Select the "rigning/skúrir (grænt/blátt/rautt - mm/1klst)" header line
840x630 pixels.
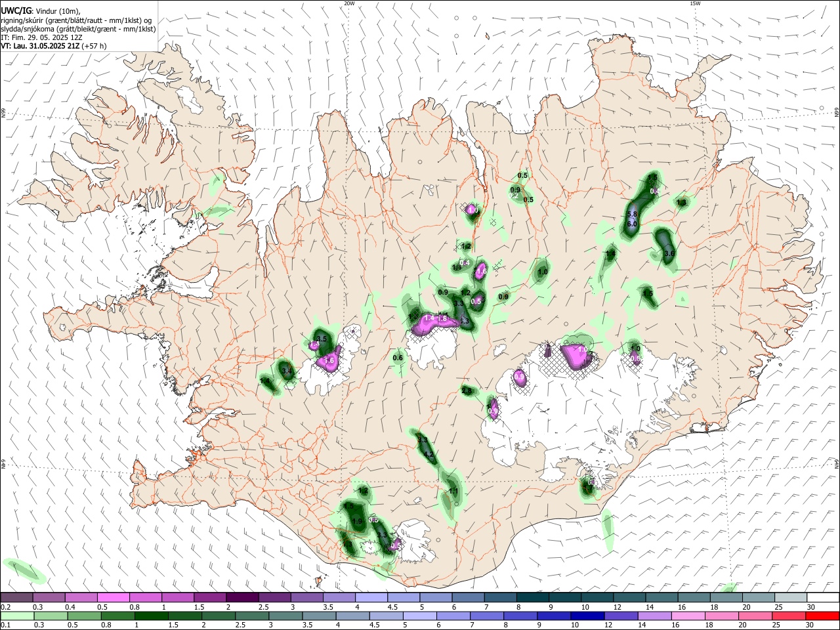[x=76, y=20]
